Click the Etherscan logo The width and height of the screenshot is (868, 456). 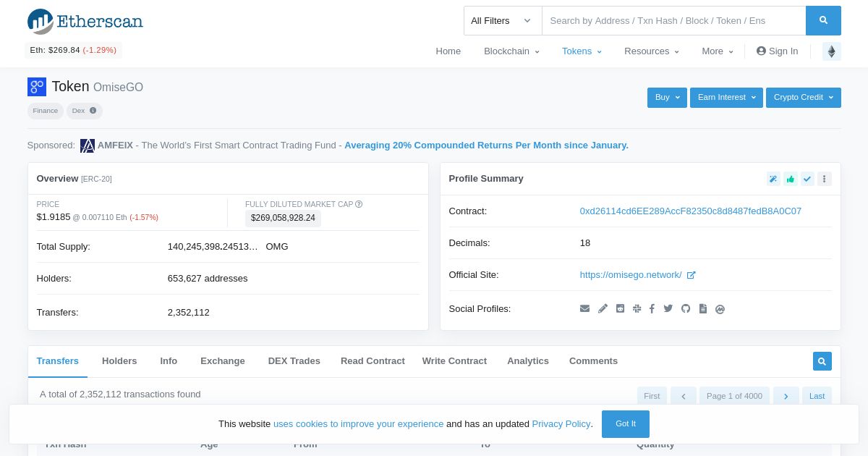[x=85, y=21]
